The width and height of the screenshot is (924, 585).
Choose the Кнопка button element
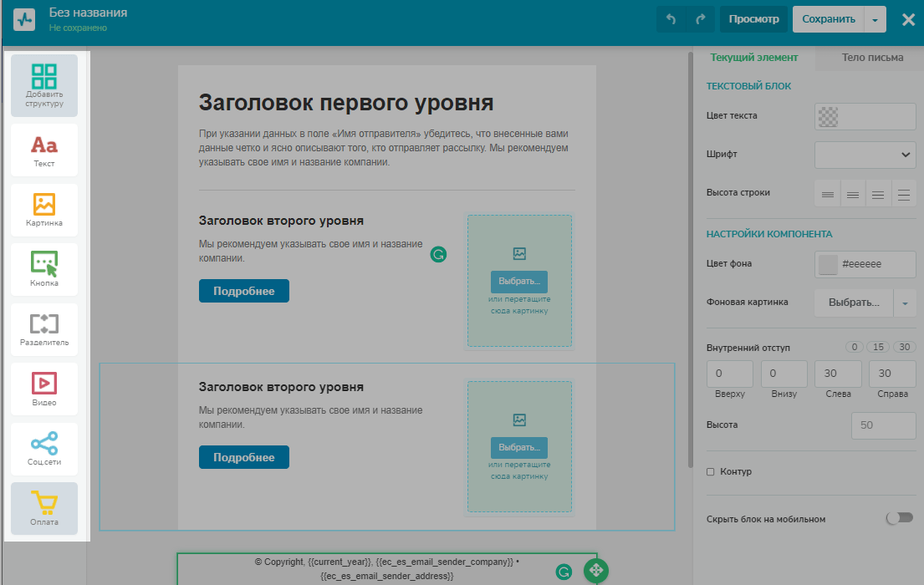pos(44,269)
